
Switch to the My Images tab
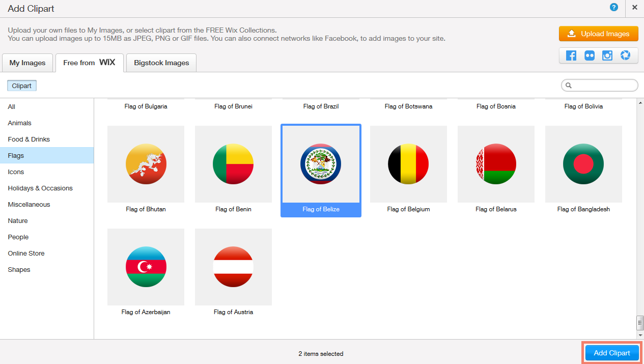27,63
